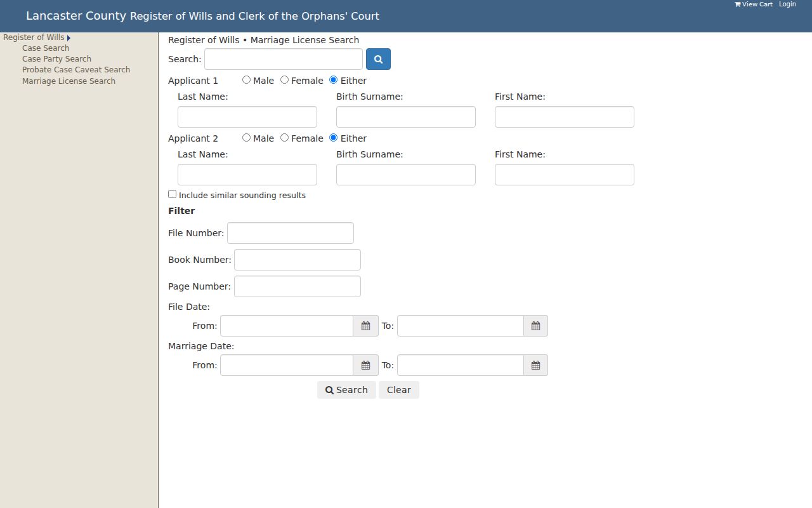Click the blue magnifier search icon button
The height and width of the screenshot is (508, 812).
[x=378, y=59]
